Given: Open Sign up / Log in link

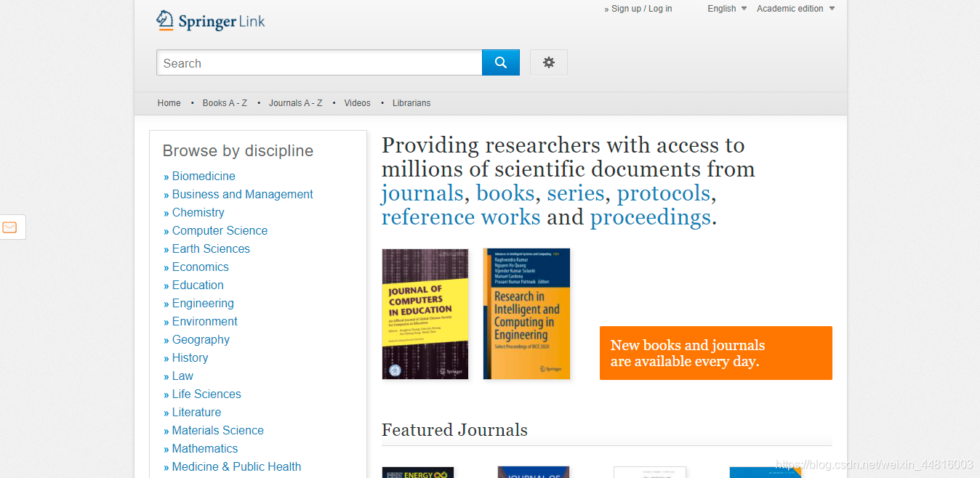Looking at the screenshot, I should click(x=641, y=9).
